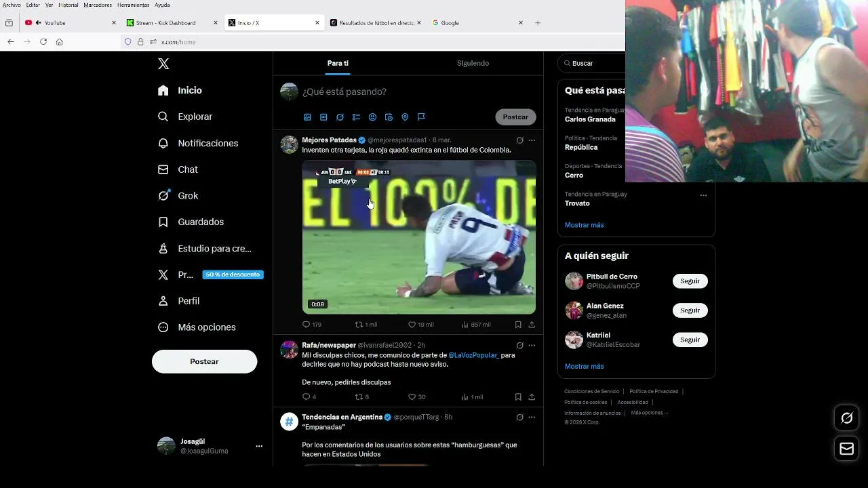Select Para ti tab
This screenshot has width=868, height=488.
pyautogui.click(x=338, y=63)
